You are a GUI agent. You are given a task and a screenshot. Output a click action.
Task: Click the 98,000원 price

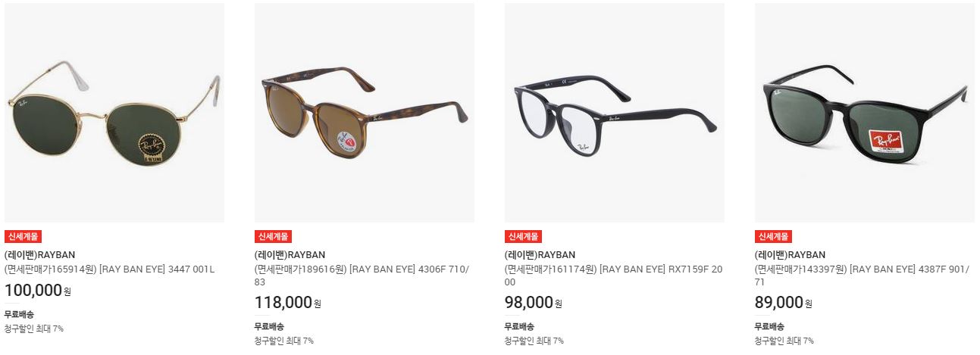(x=534, y=303)
